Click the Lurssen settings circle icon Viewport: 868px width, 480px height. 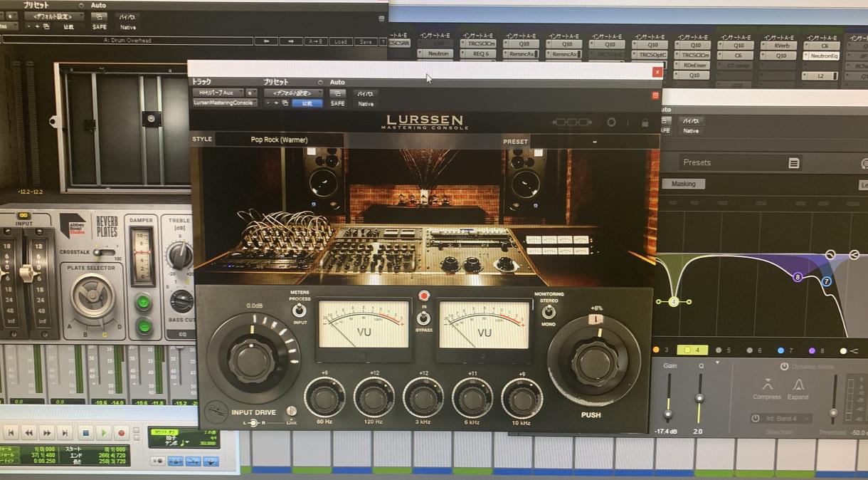pos(610,122)
